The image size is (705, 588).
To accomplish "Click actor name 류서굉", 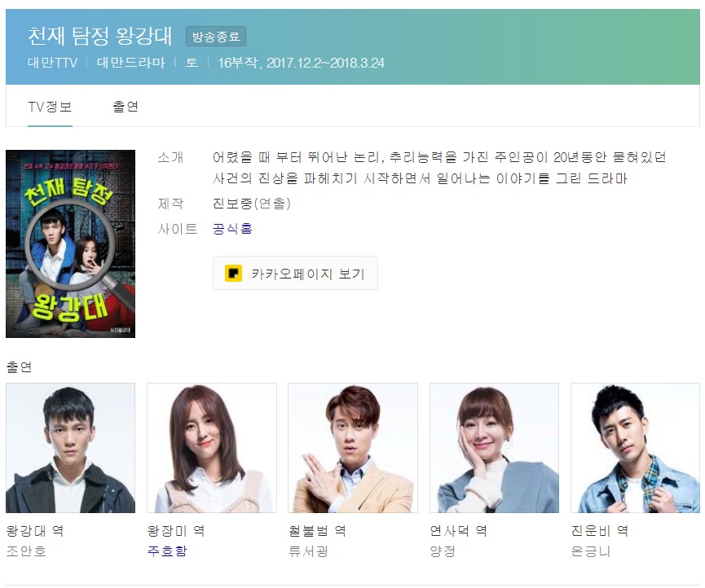I will tap(308, 551).
